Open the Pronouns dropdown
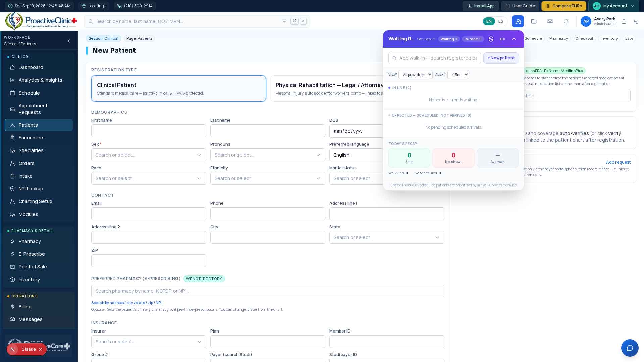The height and width of the screenshot is (362, 644). (268, 155)
